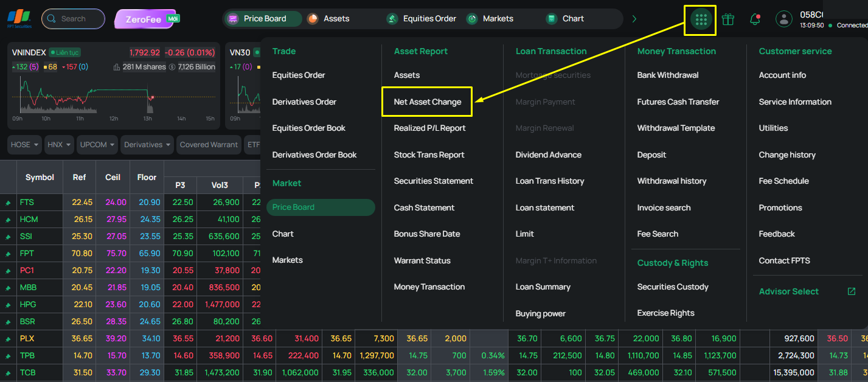Click the FPT Securities logo
868x382 pixels.
click(x=18, y=19)
